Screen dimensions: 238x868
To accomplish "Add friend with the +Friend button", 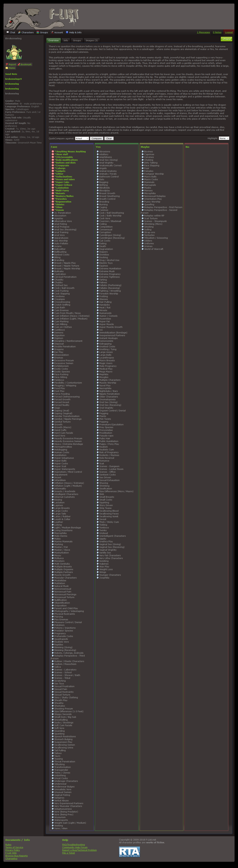I will [x=227, y=39].
